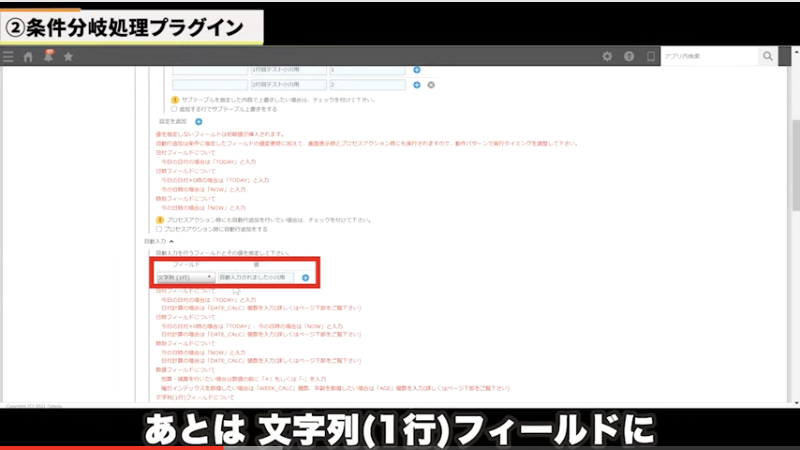Click blue plus beside auto-input value field
The height and width of the screenshot is (450, 800).
point(305,277)
